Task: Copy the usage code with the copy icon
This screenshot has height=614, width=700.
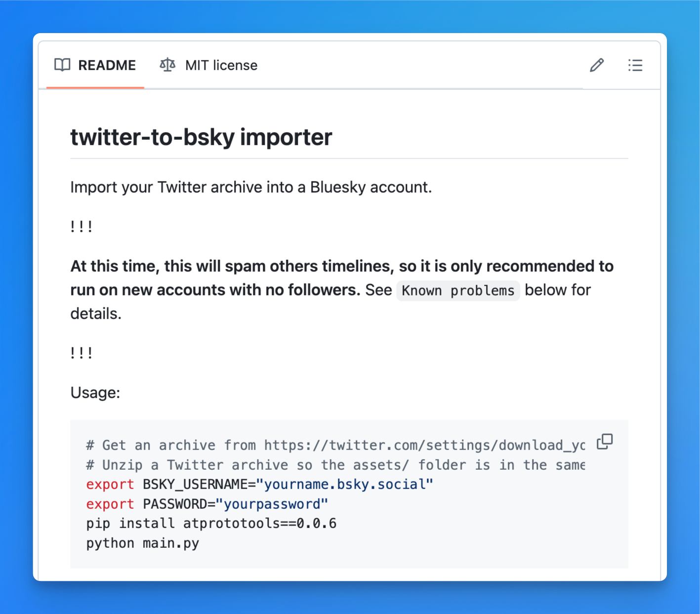Action: [605, 441]
